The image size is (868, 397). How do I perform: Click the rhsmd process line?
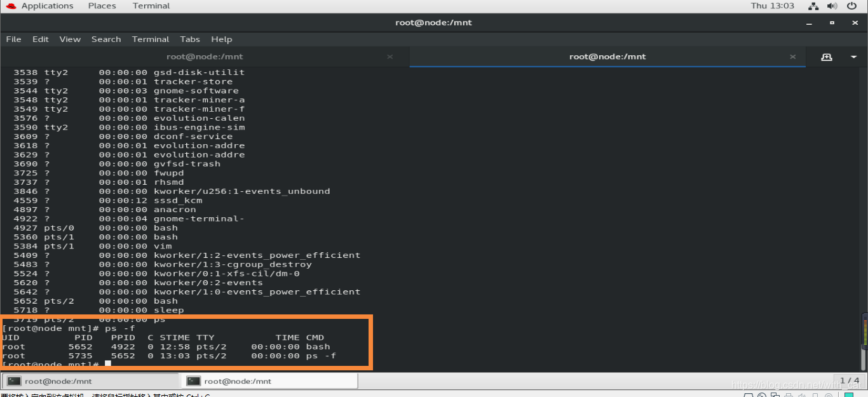tap(98, 182)
